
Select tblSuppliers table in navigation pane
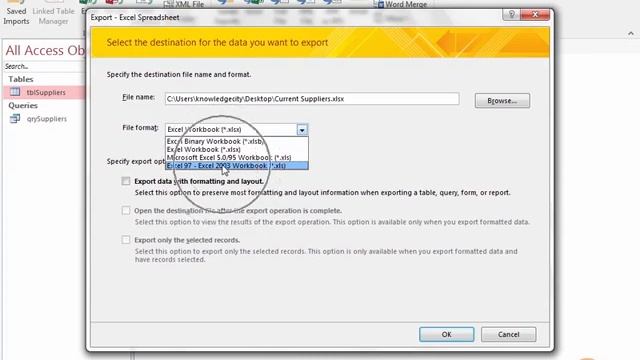[x=45, y=93]
